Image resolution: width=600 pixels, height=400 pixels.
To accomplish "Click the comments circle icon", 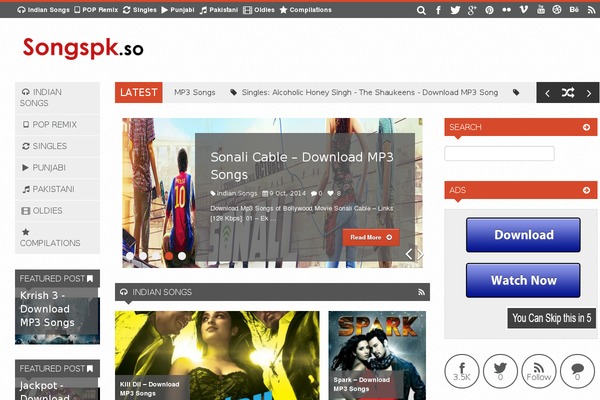I will point(577,371).
